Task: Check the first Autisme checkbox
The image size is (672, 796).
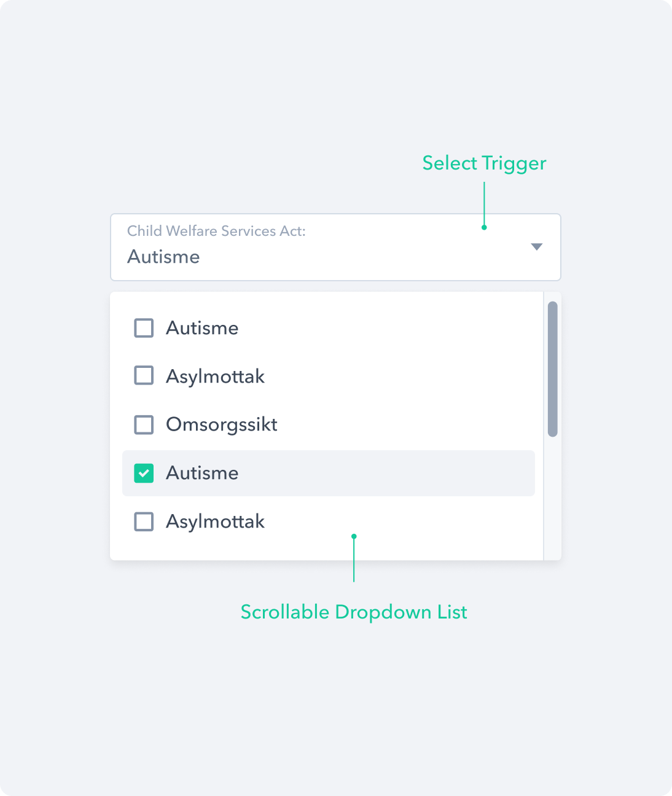Action: 144,328
